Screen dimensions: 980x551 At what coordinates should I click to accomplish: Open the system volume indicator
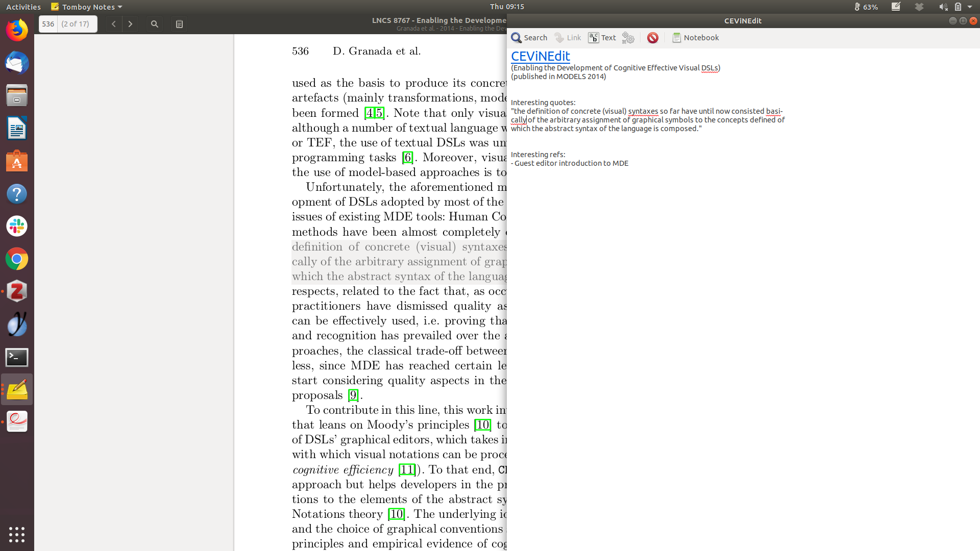click(942, 7)
